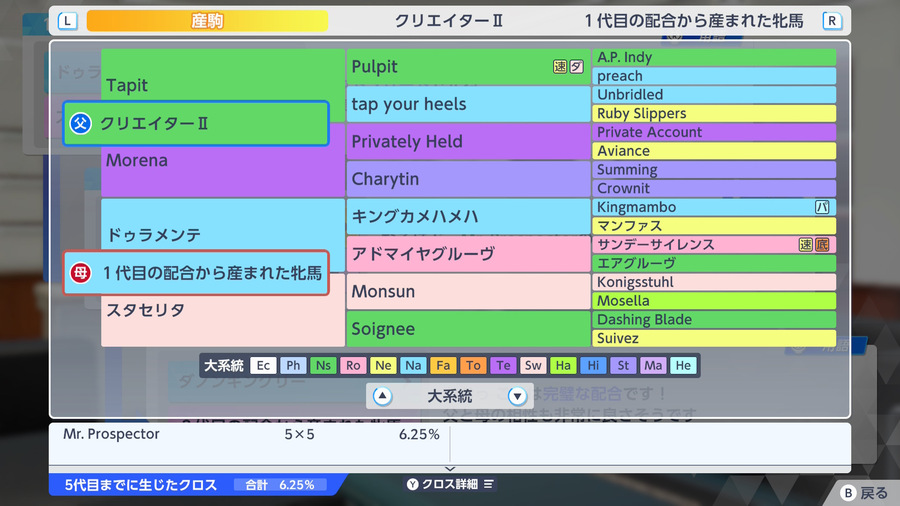The image size is (900, 506).
Task: Select Ruby Slippers ancestor cell
Action: coord(714,113)
